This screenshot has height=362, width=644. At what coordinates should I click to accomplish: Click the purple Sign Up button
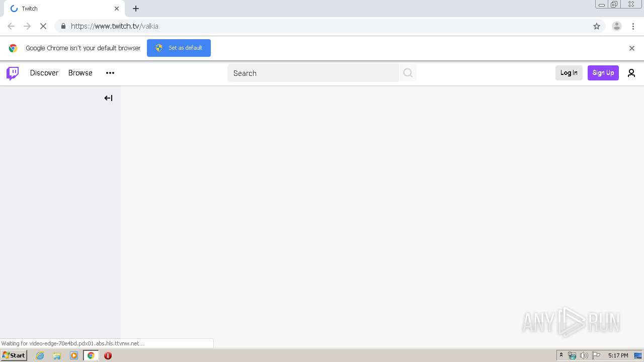603,73
